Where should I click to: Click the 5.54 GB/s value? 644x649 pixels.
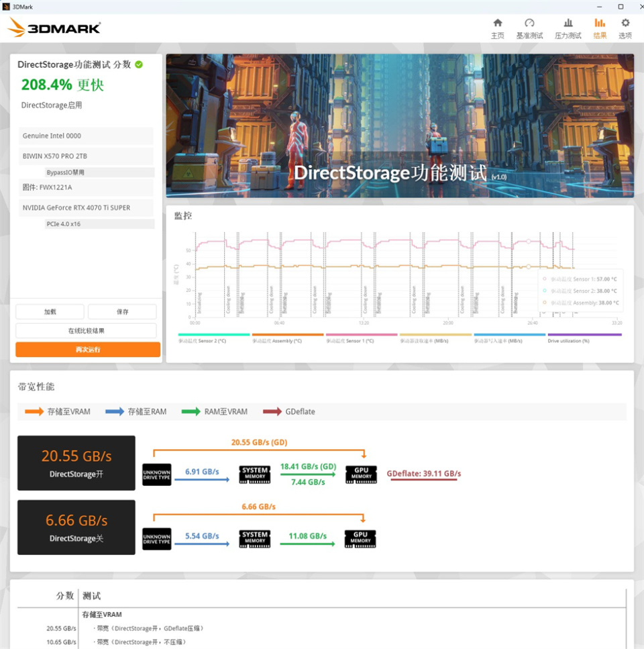click(202, 536)
